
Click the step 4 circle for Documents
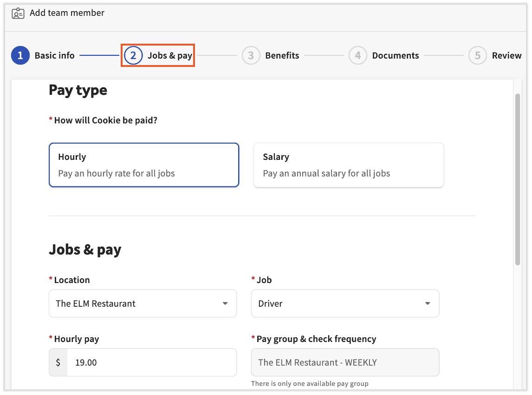click(357, 55)
